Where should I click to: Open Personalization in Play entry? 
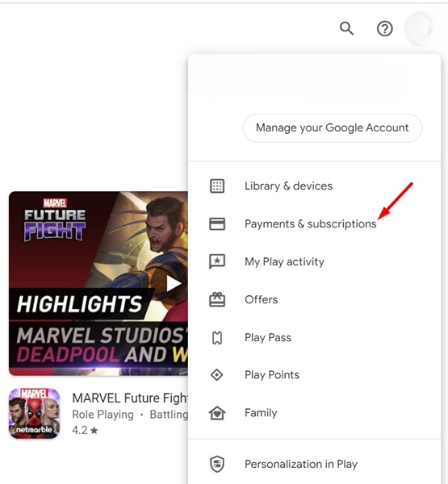pos(315,464)
